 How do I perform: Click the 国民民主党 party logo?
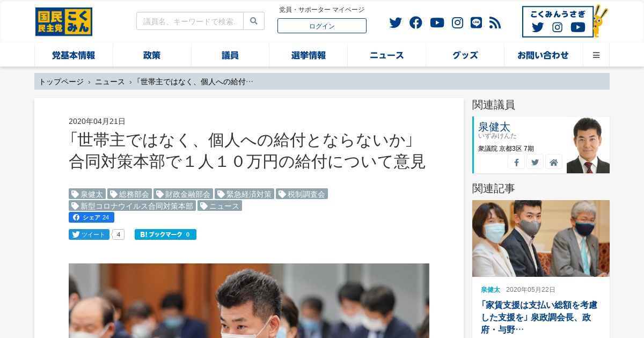64,22
